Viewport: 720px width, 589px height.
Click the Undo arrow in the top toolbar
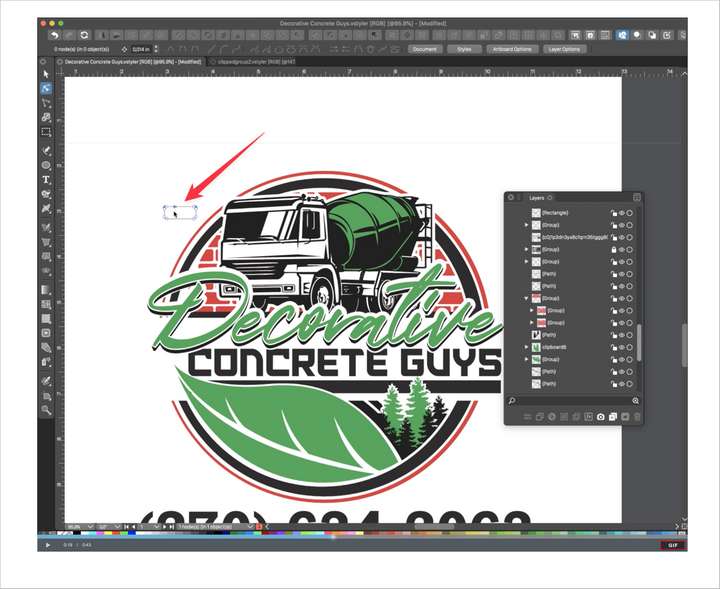point(55,35)
